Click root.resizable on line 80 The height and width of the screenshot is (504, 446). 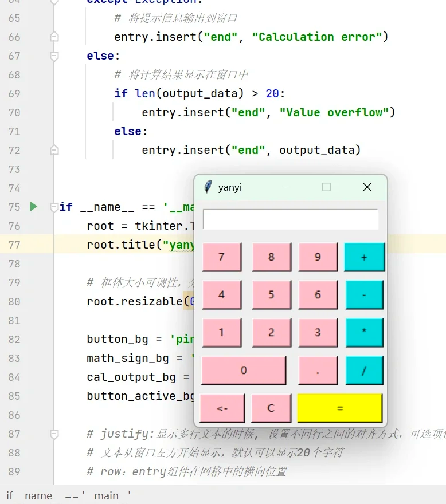135,301
